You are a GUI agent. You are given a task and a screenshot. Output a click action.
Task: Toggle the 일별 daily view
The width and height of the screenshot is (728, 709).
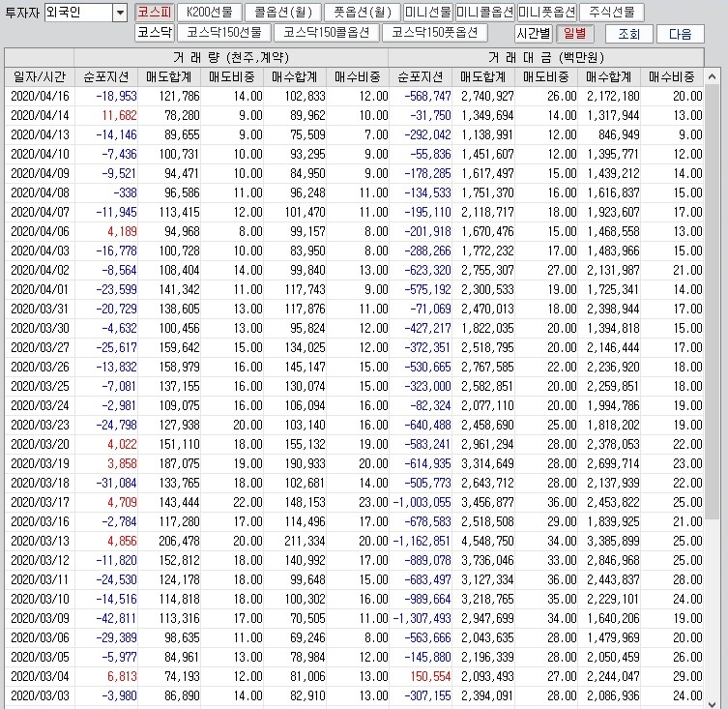(573, 33)
